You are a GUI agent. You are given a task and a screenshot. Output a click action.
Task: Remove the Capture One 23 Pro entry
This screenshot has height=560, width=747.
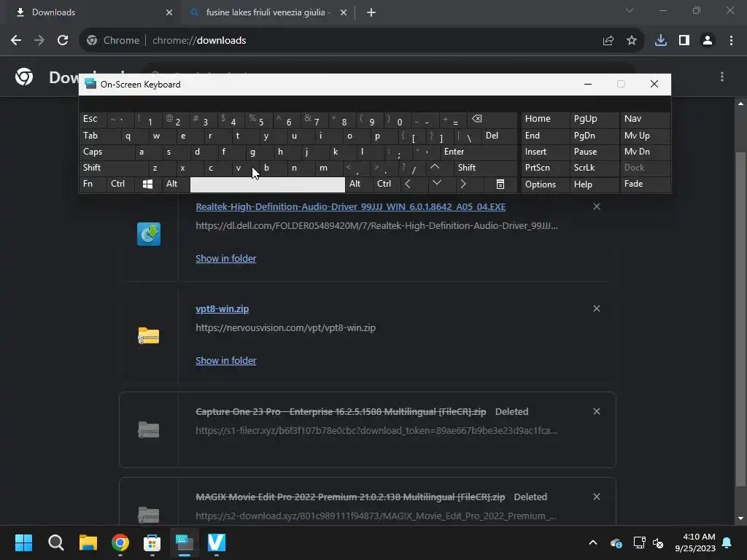pos(597,411)
